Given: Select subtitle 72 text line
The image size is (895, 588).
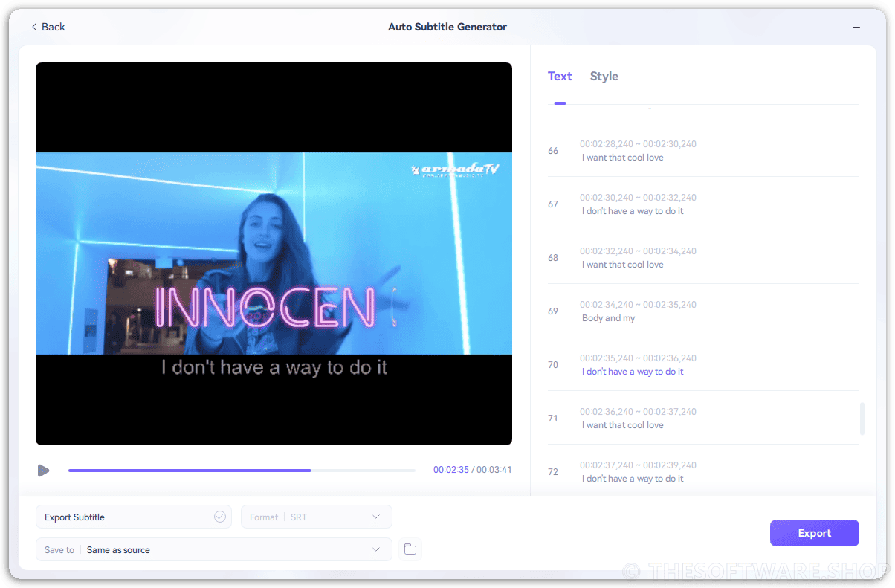Looking at the screenshot, I should pyautogui.click(x=633, y=479).
